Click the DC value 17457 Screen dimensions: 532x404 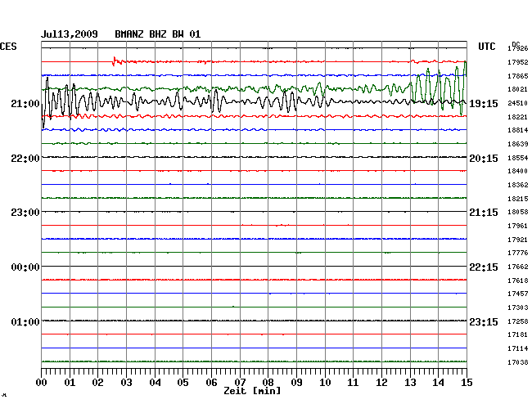518,294
